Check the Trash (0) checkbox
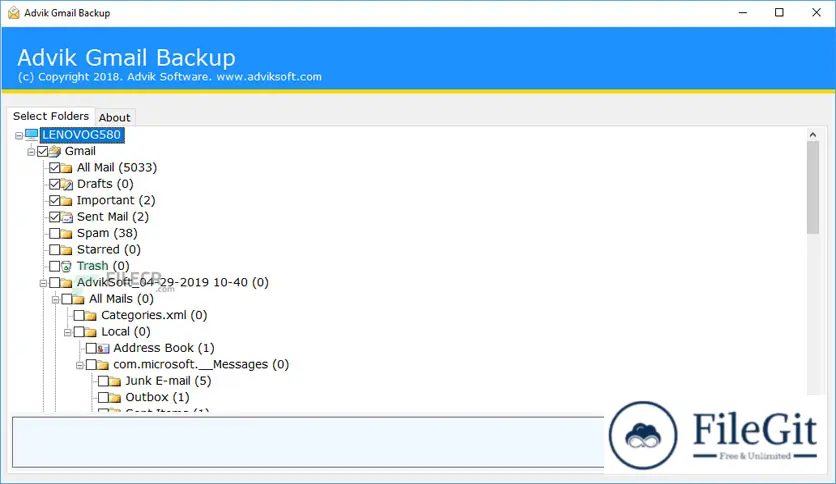836x484 pixels. [x=54, y=266]
